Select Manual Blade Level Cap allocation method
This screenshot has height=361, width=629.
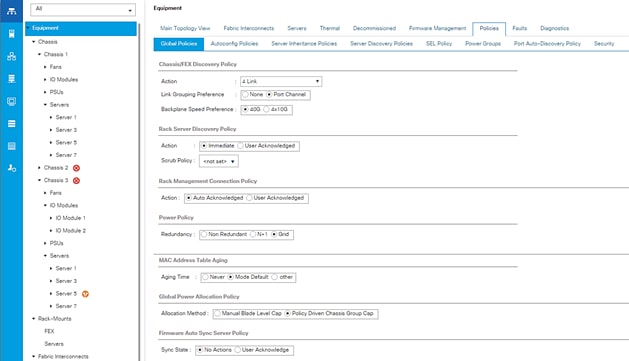tap(217, 313)
